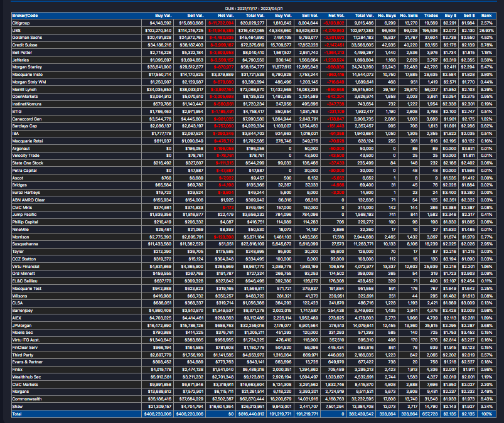This screenshot has height=423, width=504.
Task: Select the Citigroup broker row name
Action: pyautogui.click(x=21, y=23)
